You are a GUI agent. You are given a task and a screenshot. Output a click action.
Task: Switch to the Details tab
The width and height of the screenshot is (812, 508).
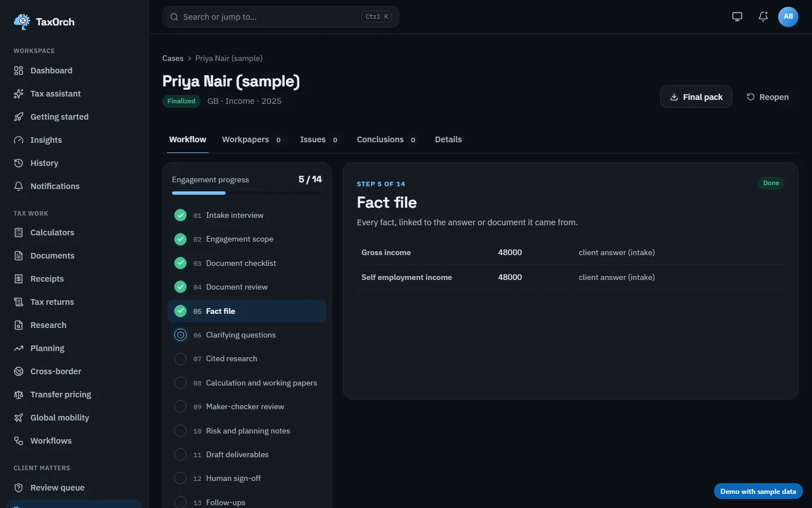448,139
